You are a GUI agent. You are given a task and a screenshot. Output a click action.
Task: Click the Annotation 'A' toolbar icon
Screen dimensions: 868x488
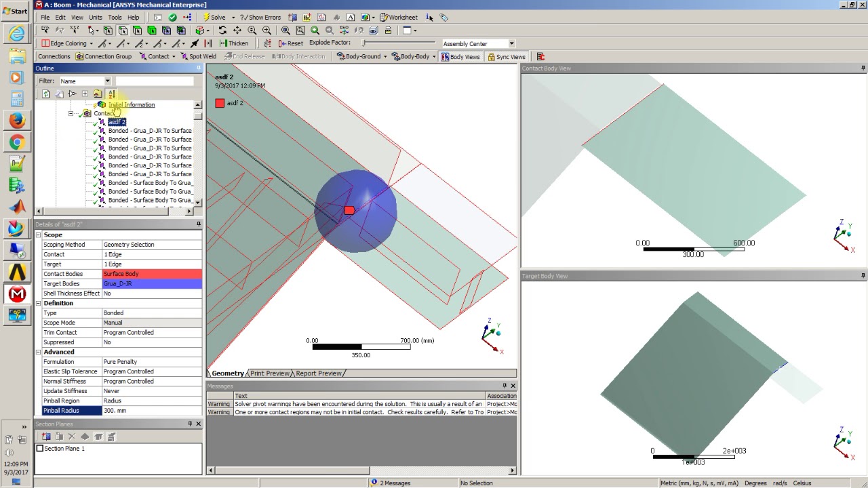(x=351, y=18)
